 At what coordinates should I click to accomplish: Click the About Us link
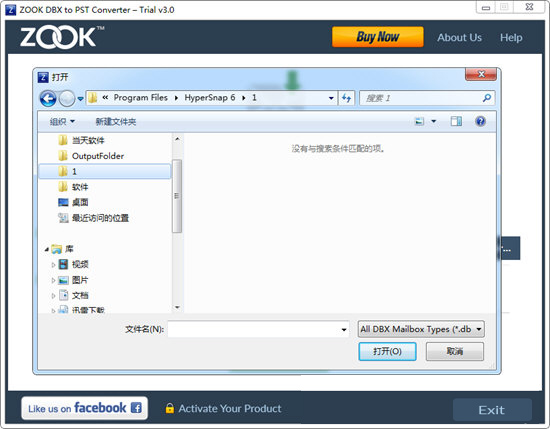click(459, 38)
